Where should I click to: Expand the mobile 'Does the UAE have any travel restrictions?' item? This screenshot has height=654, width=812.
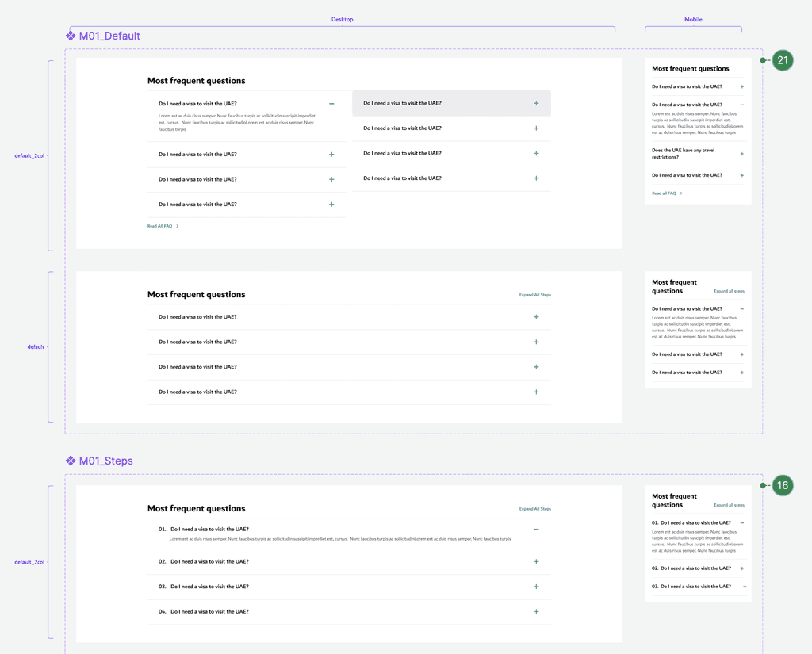click(741, 154)
